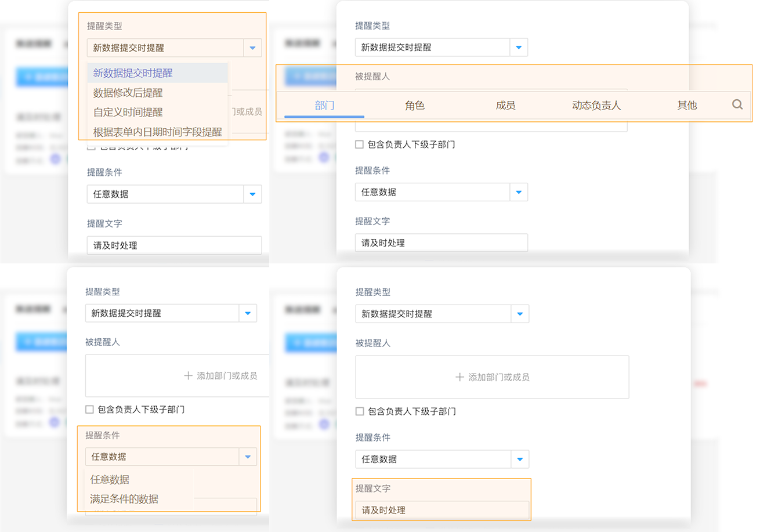The width and height of the screenshot is (760, 532).
Task: Enable 包含负责人下级子部门 above open 提醒条件 list
Action: point(89,410)
